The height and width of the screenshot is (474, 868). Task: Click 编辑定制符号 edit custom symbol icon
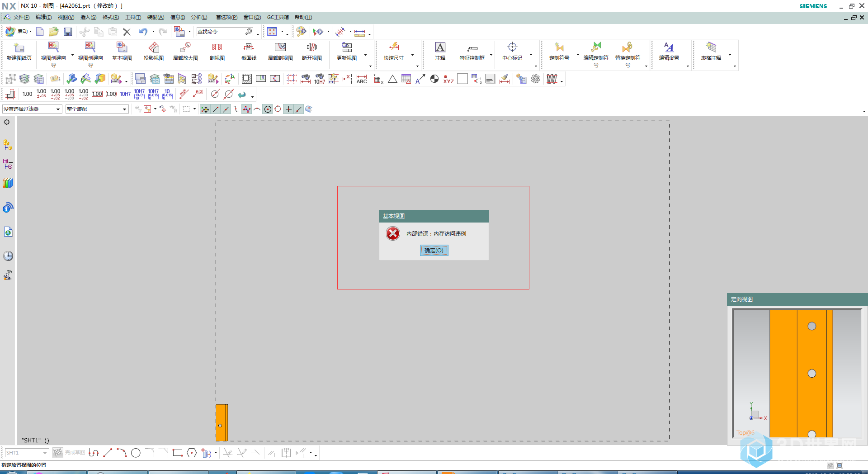click(x=596, y=54)
